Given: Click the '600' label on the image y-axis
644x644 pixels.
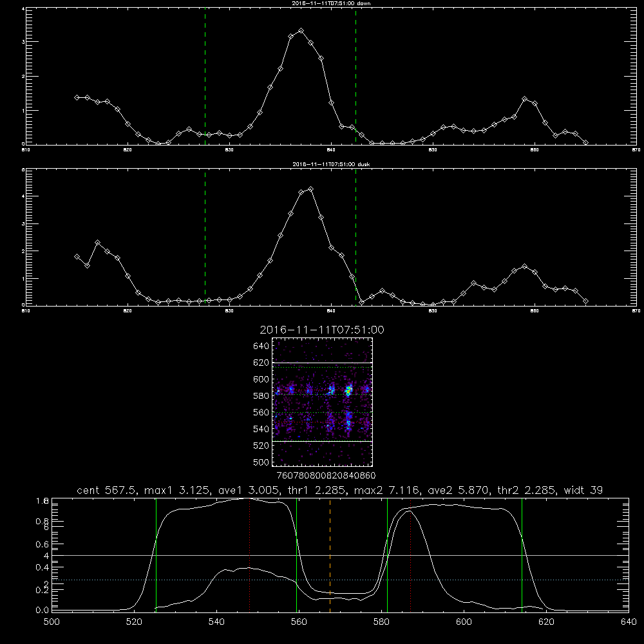Looking at the screenshot, I should tap(261, 379).
